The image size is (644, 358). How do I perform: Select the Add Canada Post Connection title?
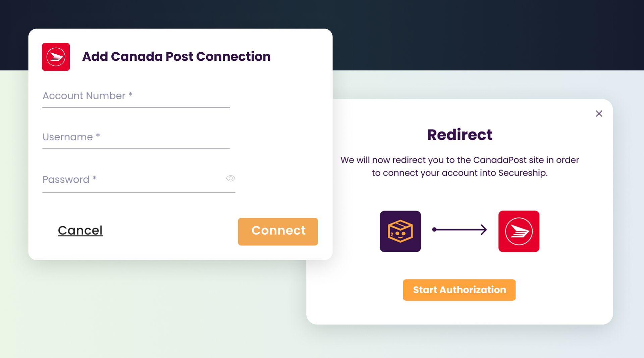[x=176, y=56]
